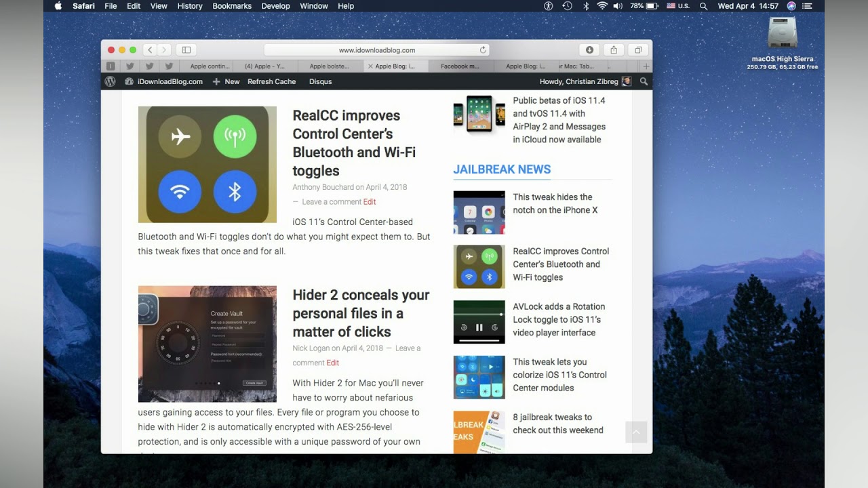Click the Edit link under the RealCC article
Screen dimensions: 868x488
370,202
